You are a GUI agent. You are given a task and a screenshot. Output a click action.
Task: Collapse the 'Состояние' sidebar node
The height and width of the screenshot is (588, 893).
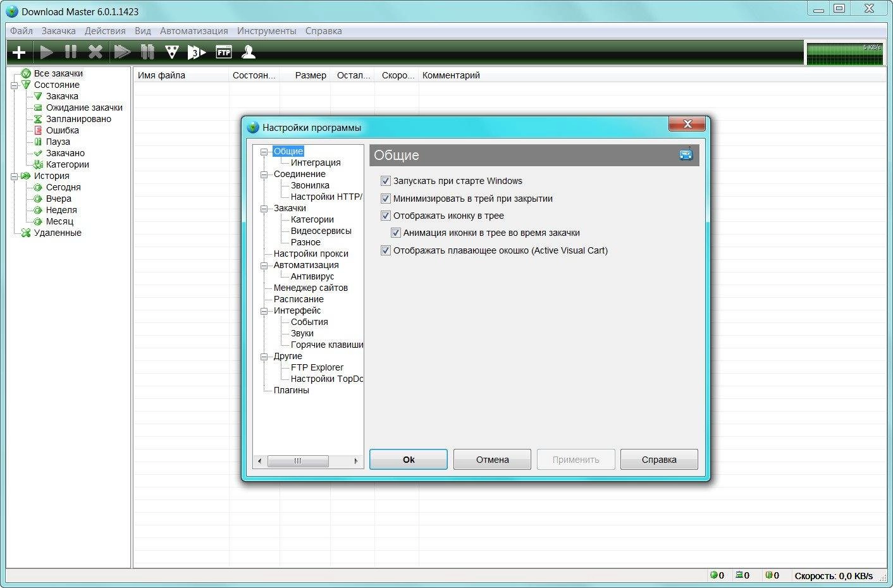[14, 85]
